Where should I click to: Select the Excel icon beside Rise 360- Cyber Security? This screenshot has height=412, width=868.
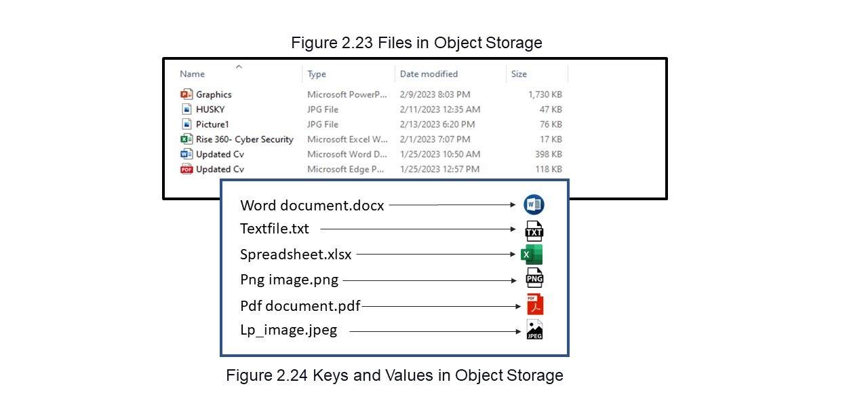pyautogui.click(x=186, y=139)
